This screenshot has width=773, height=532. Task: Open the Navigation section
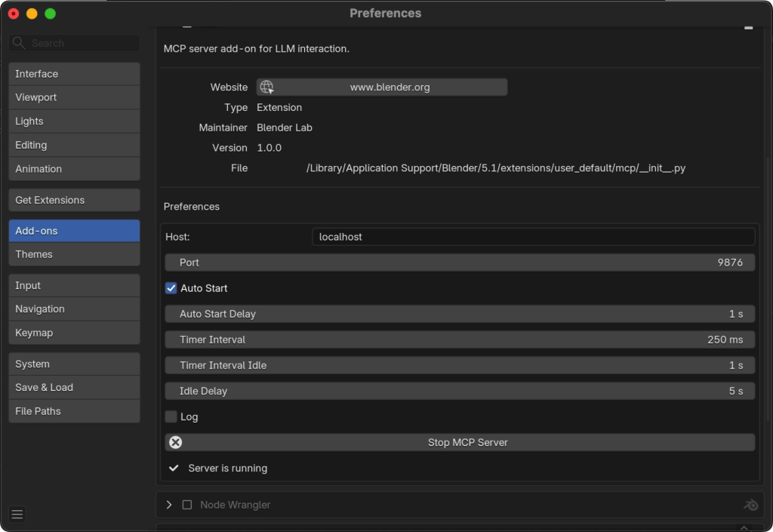[75, 309]
